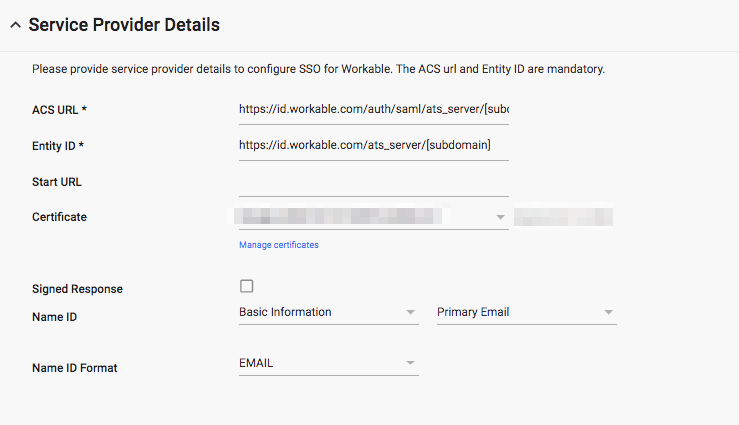Open the Basic Information Name ID dropdown
The width and height of the screenshot is (739, 425).
coord(328,312)
